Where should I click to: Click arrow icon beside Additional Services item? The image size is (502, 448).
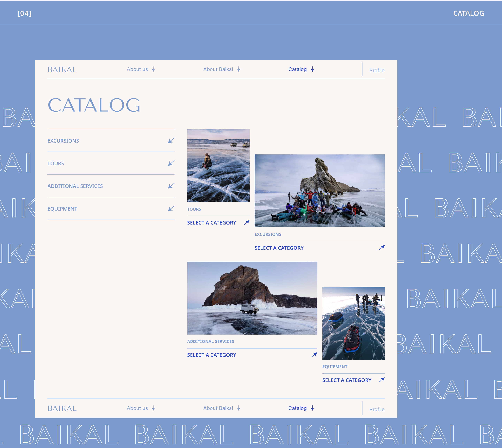point(171,186)
